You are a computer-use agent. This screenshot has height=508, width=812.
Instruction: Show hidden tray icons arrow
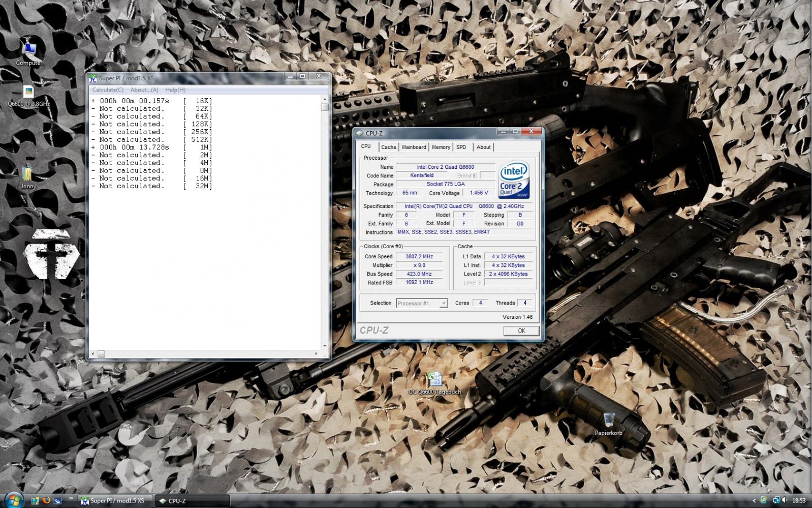tap(755, 501)
